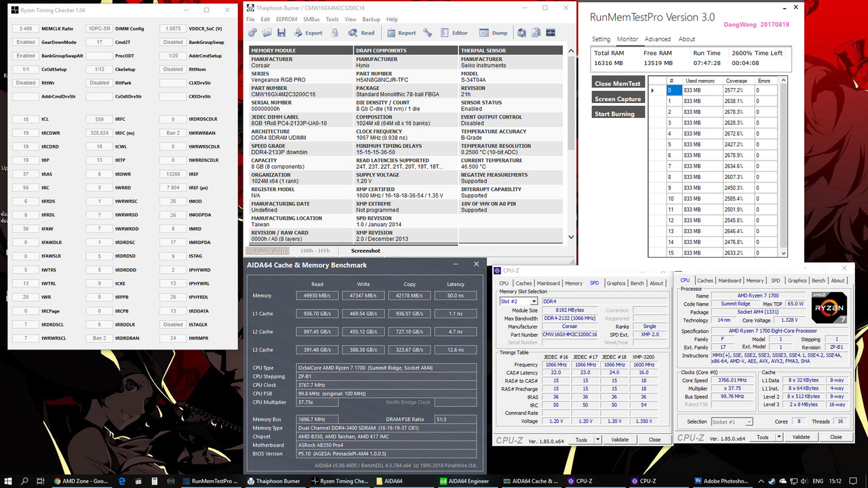868x488 pixels.
Task: Click Export in the Thaiphoon Burner toolbar
Action: (x=308, y=33)
